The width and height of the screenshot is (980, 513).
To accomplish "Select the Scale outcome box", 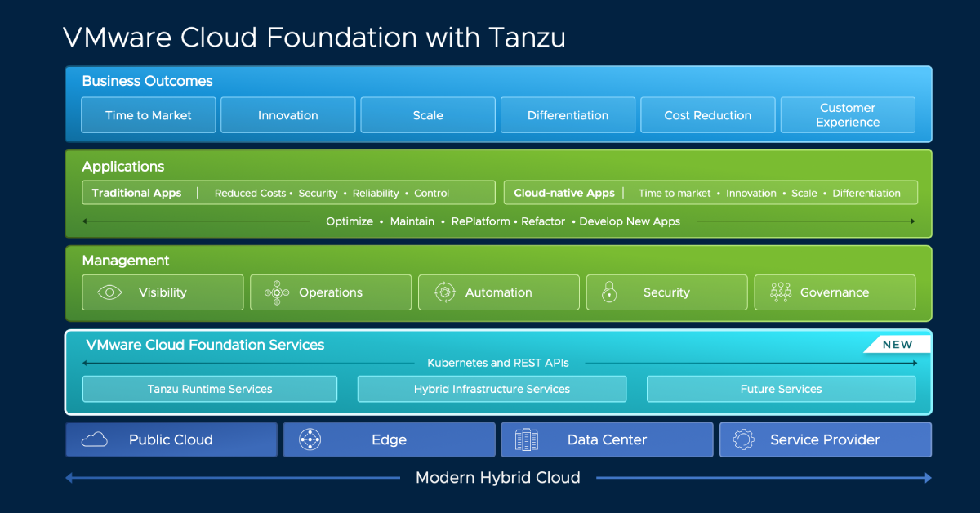I will pyautogui.click(x=428, y=115).
